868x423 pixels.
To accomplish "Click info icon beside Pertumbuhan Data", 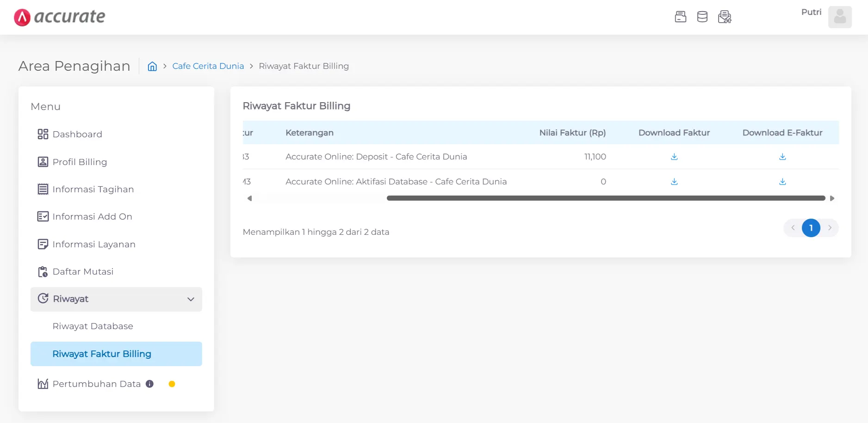I will [149, 384].
